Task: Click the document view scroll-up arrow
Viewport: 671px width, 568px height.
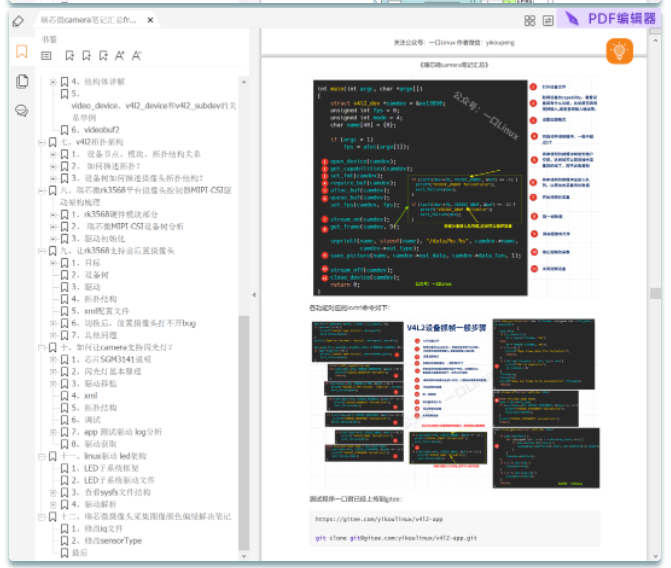Action: [655, 41]
